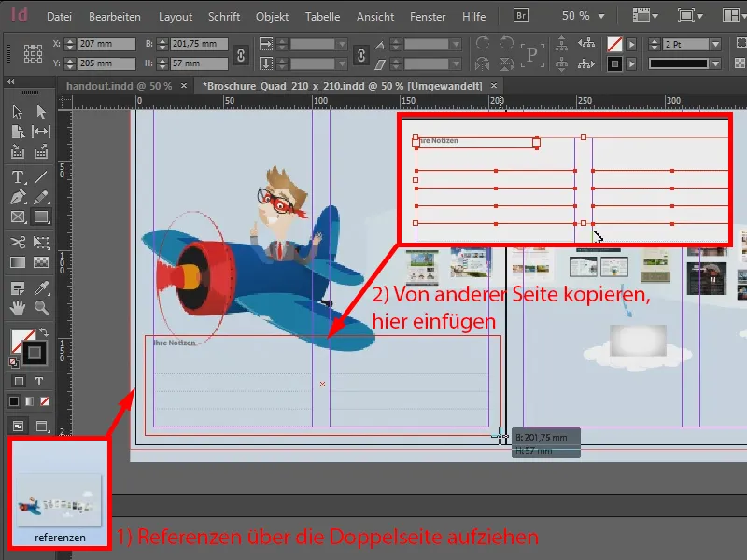Select the Direct Selection tool
The height and width of the screenshot is (560, 747).
(x=41, y=112)
